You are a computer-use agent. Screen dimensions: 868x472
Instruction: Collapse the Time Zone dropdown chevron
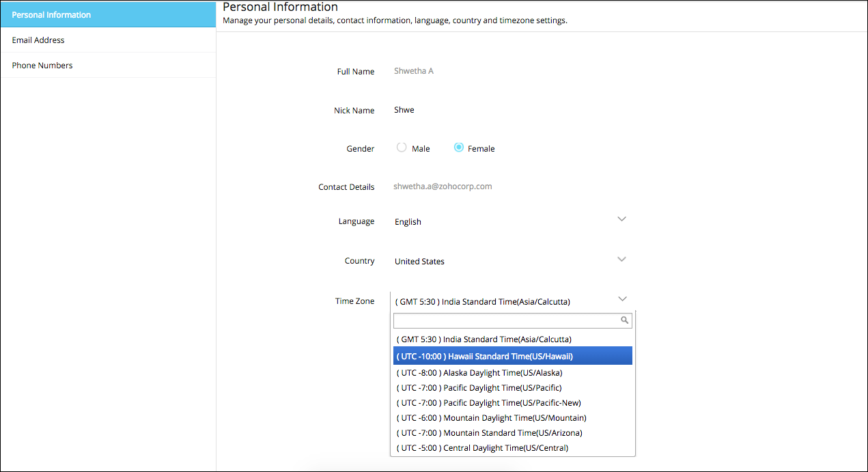coord(621,299)
